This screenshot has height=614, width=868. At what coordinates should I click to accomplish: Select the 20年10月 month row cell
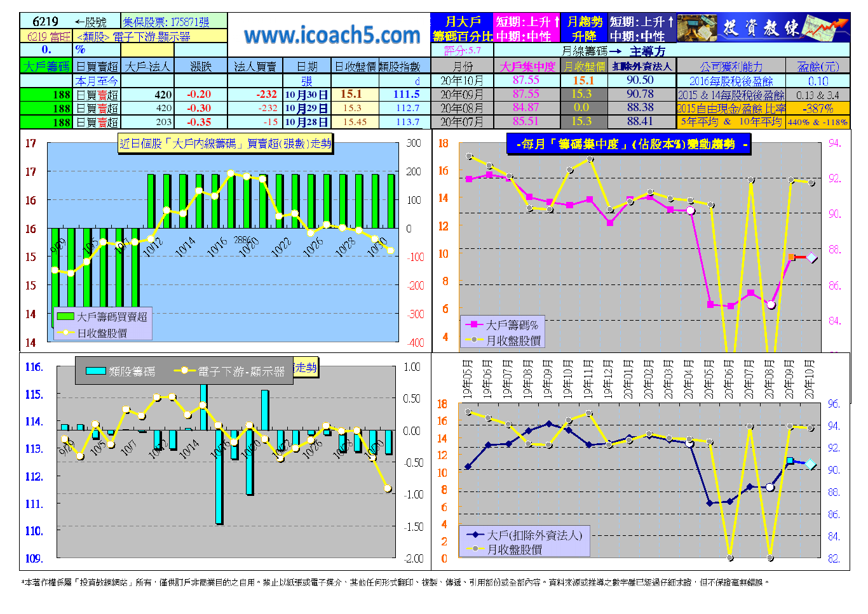click(462, 81)
